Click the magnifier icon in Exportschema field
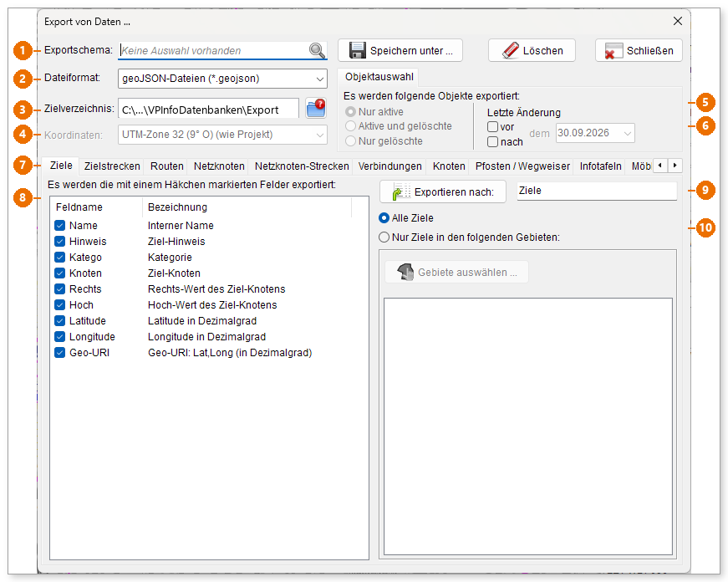Screen dimensions: 728x582 tap(317, 50)
